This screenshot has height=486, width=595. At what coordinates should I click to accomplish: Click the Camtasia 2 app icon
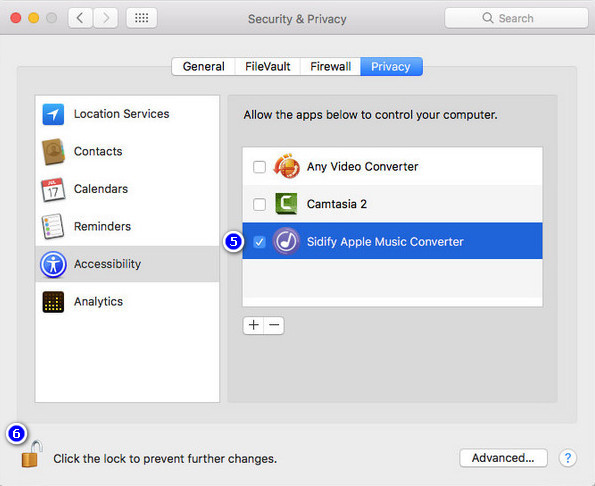click(x=286, y=204)
